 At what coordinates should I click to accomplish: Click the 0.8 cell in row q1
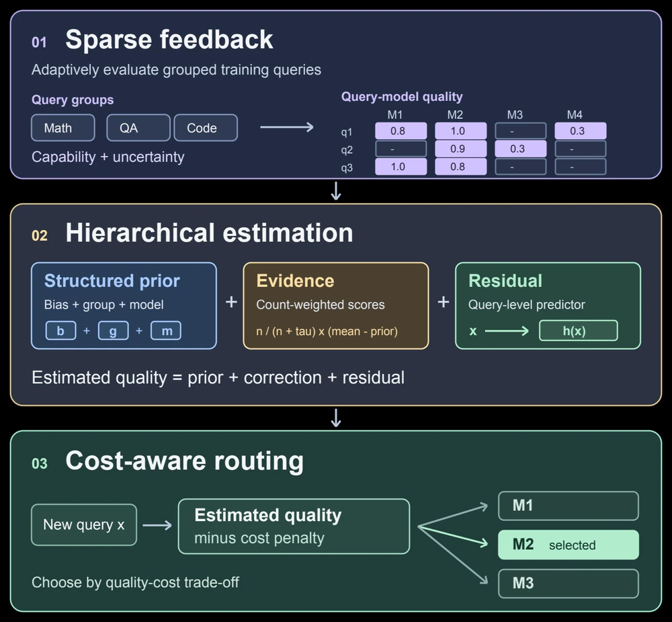(401, 131)
